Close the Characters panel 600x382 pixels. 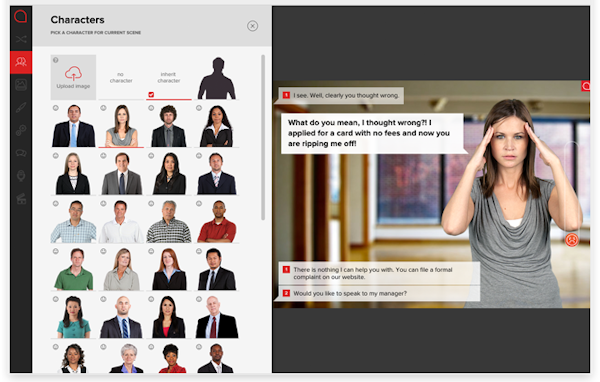click(x=252, y=26)
